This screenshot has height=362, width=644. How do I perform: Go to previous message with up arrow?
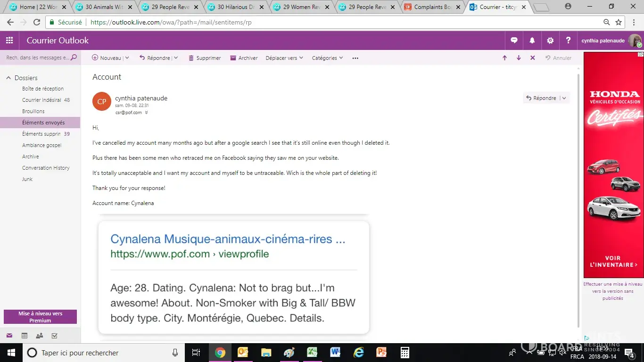504,58
